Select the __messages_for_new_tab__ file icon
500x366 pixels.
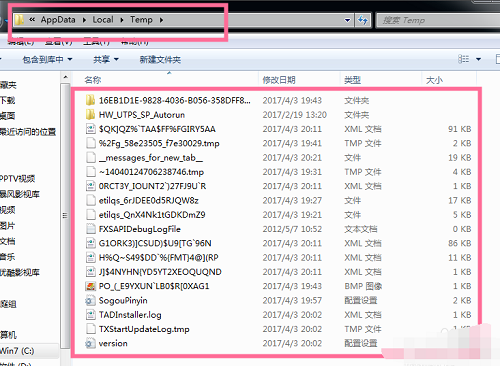90,157
